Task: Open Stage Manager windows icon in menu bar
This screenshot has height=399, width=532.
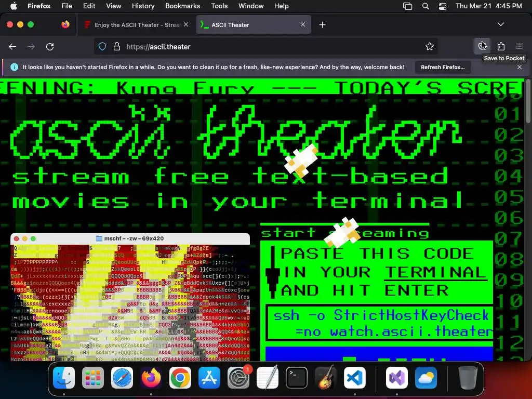Action: coord(407,6)
